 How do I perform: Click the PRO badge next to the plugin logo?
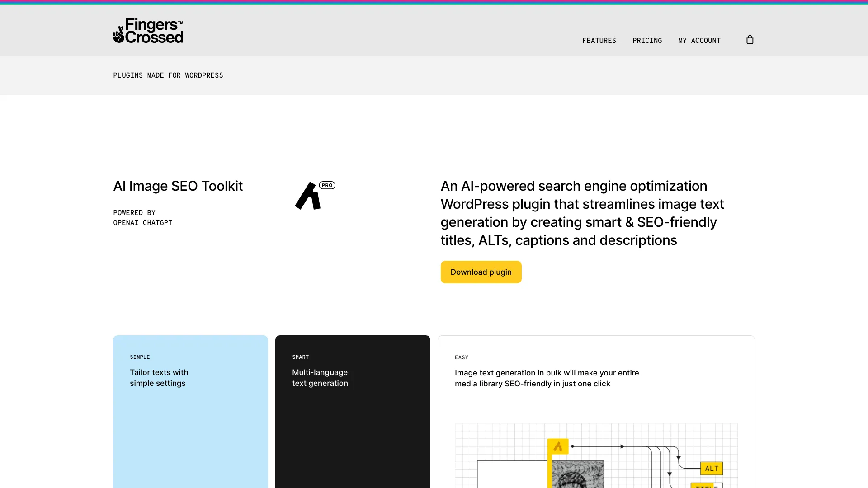(x=326, y=185)
